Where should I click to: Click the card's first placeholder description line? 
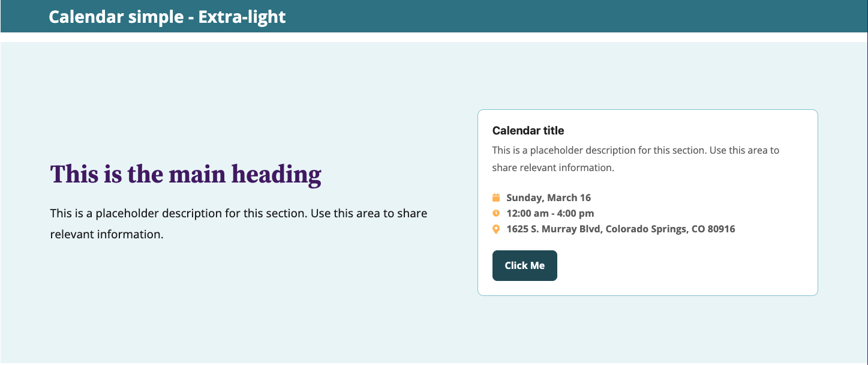(635, 150)
